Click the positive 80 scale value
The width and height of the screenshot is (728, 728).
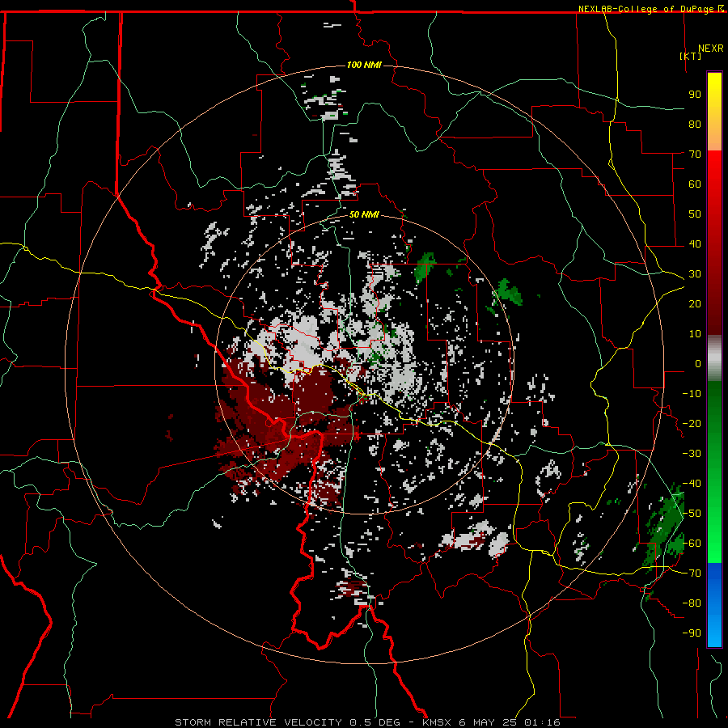coord(695,125)
